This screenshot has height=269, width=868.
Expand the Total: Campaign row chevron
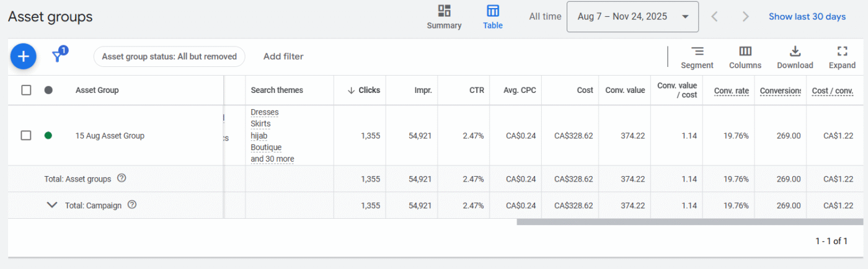tap(52, 205)
